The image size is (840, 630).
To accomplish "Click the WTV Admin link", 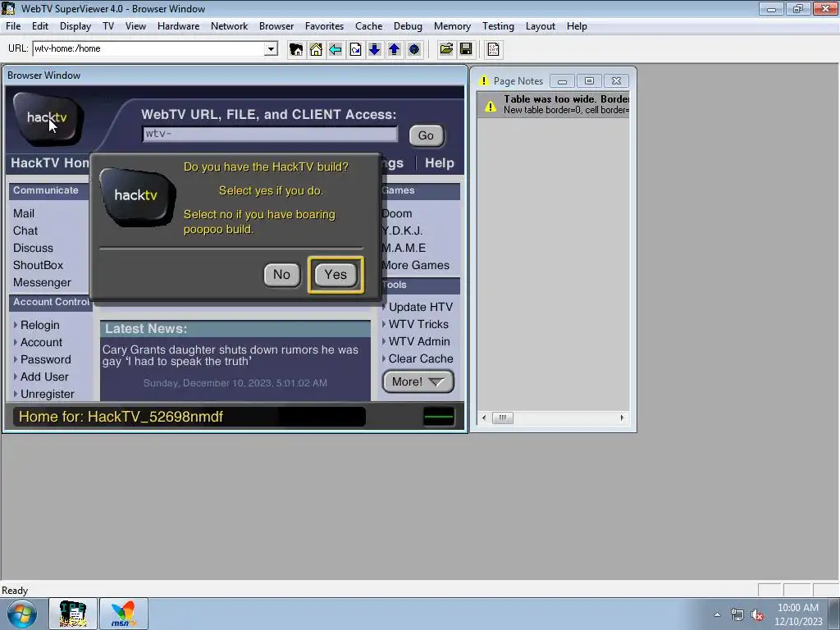I will coord(419,341).
